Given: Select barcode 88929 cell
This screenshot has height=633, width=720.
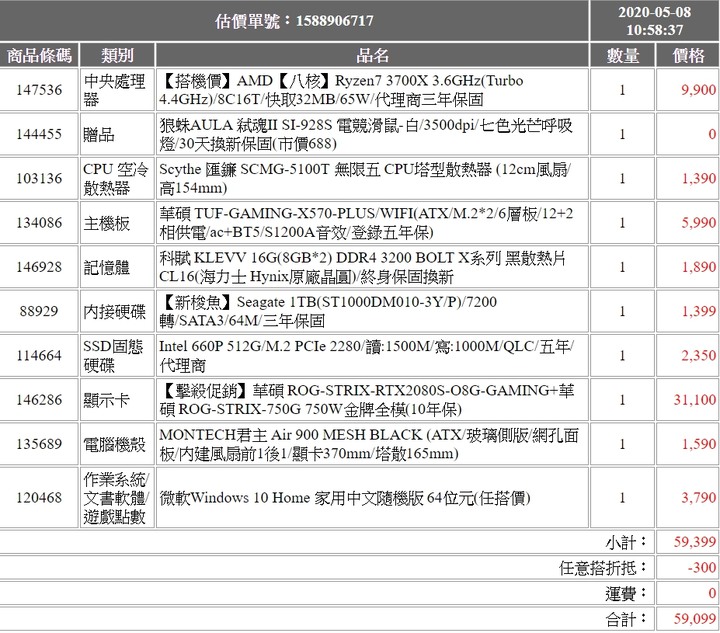Looking at the screenshot, I should [x=39, y=311].
